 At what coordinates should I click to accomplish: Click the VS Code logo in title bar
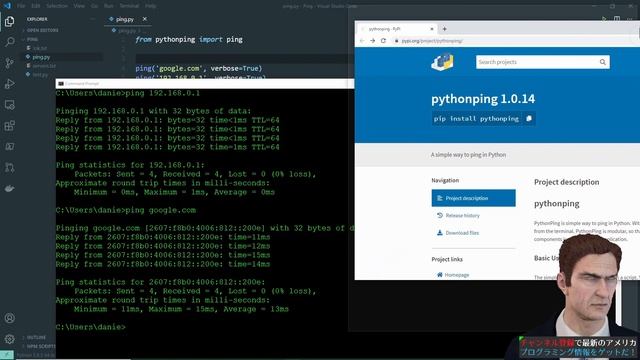click(x=7, y=6)
